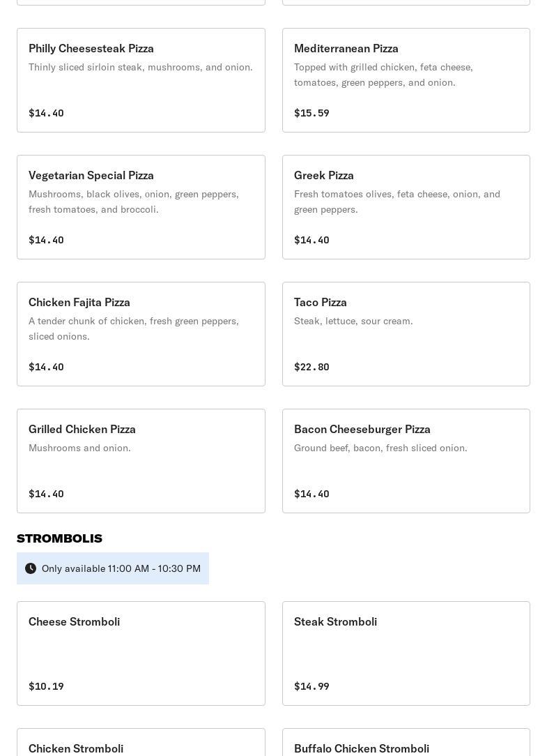
Task: Click the $22.80 Taco Pizza price
Action: [311, 367]
